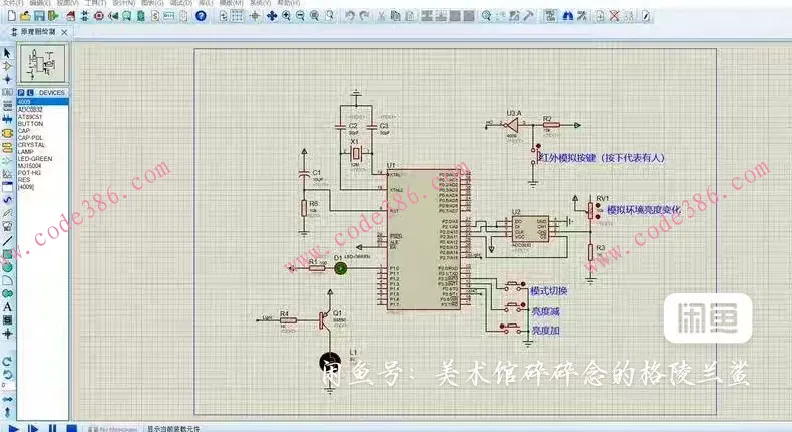792x432 pixels.
Task: Rotate anticlockwise using sidebar arrow
Action: click(x=7, y=375)
